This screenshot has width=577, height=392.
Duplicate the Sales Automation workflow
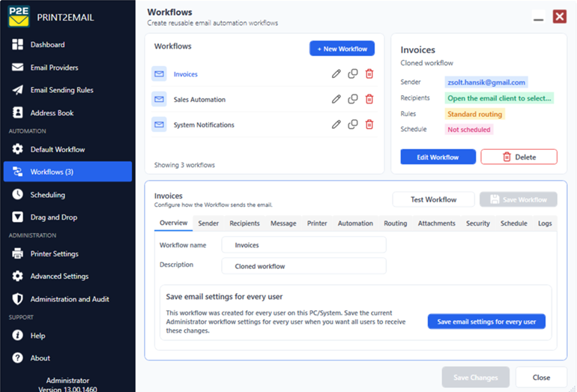352,99
